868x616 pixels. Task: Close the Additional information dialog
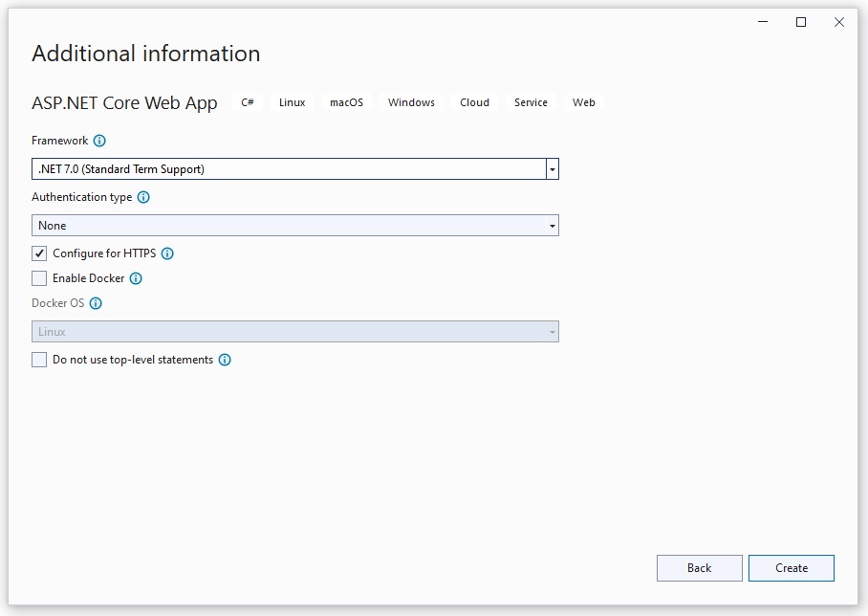click(x=839, y=22)
